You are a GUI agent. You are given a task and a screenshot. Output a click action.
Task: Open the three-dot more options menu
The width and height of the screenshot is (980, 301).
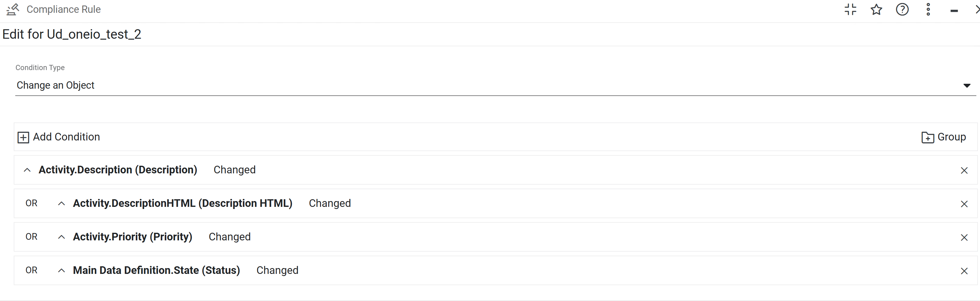[x=928, y=9]
